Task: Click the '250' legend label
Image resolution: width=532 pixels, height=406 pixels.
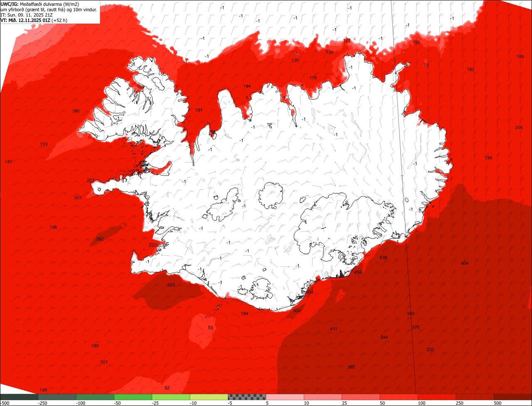Action: (x=460, y=403)
